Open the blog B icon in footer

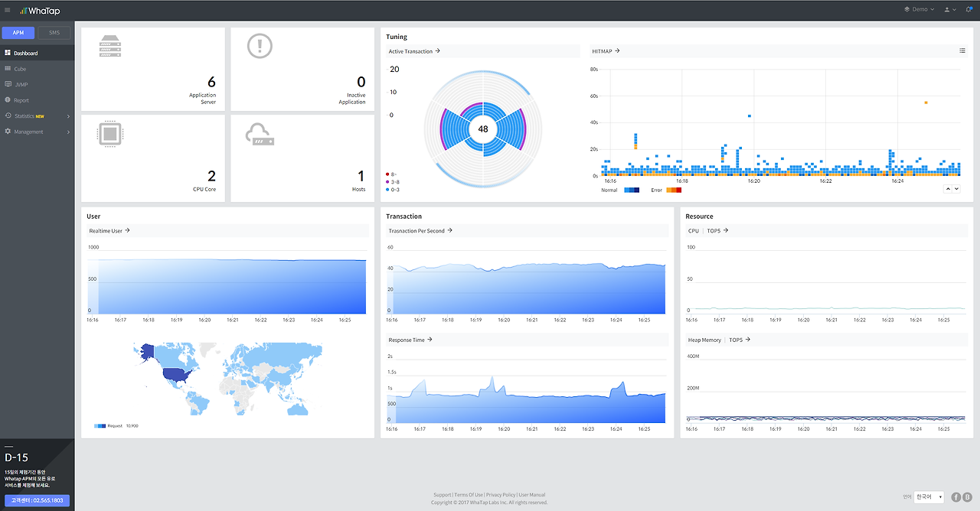tap(967, 497)
